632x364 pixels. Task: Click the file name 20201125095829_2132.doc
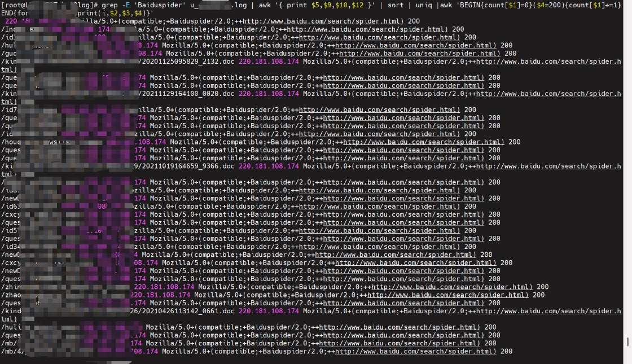coord(188,62)
